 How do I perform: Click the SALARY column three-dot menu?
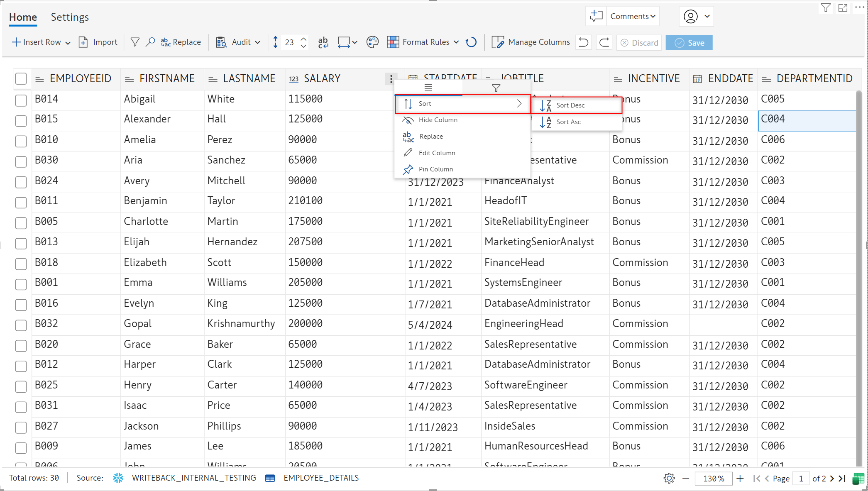[391, 79]
